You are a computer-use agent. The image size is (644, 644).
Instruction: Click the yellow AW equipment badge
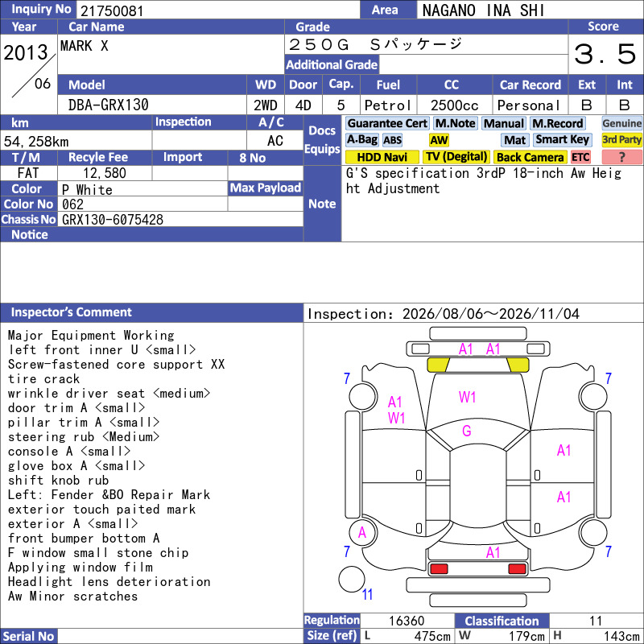point(439,140)
